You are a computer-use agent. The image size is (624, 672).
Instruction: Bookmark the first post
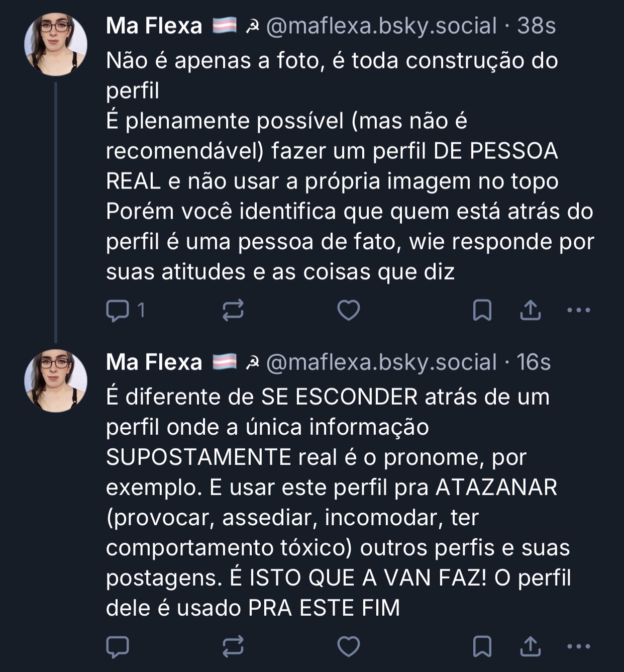[x=482, y=310]
